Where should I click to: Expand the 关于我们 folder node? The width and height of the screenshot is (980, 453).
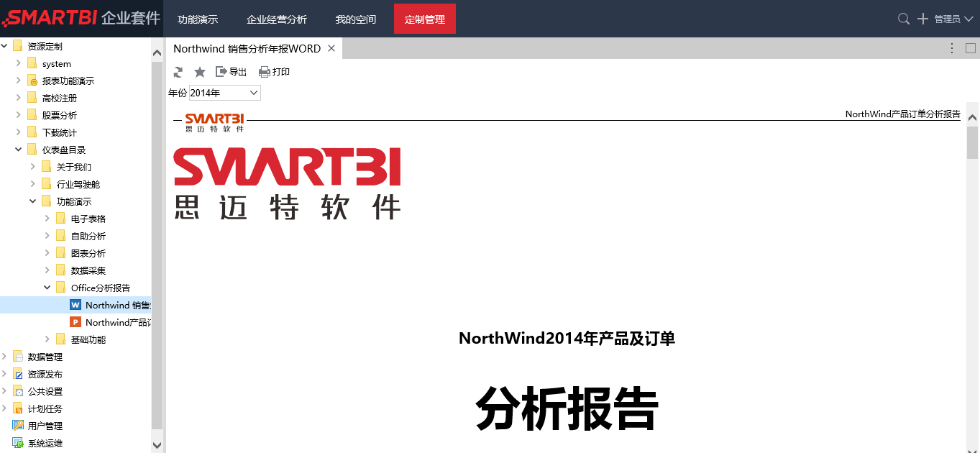tap(33, 167)
